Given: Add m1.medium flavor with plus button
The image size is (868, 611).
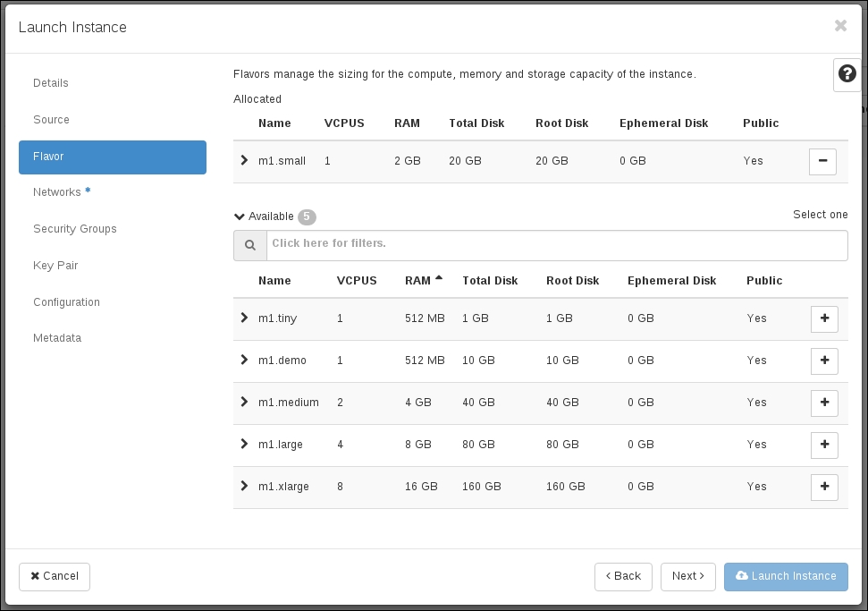Looking at the screenshot, I should (823, 403).
